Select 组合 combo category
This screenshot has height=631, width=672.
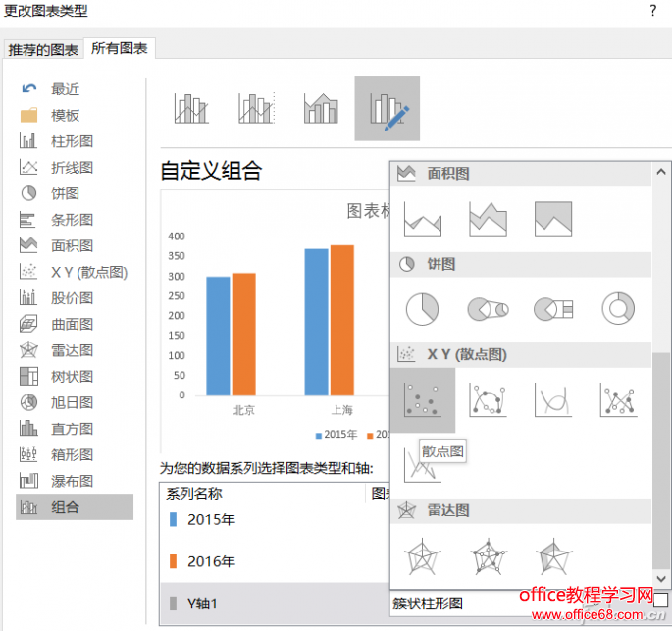pyautogui.click(x=75, y=507)
